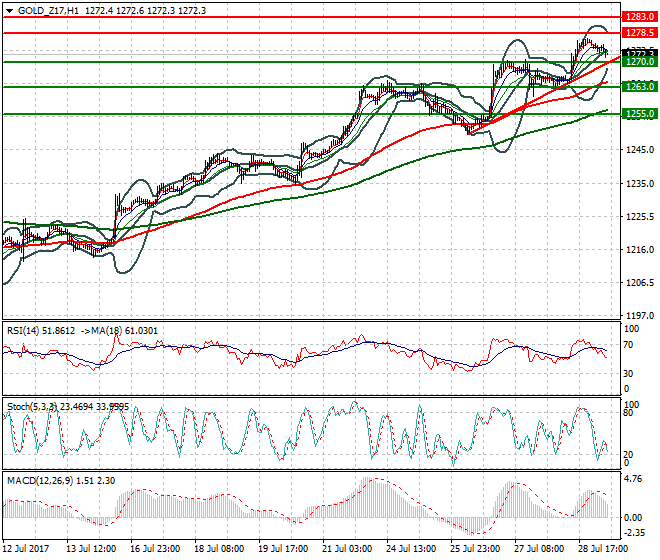Select the 19 Jul 17:00 time label
This screenshot has width=660, height=560.
tap(283, 549)
